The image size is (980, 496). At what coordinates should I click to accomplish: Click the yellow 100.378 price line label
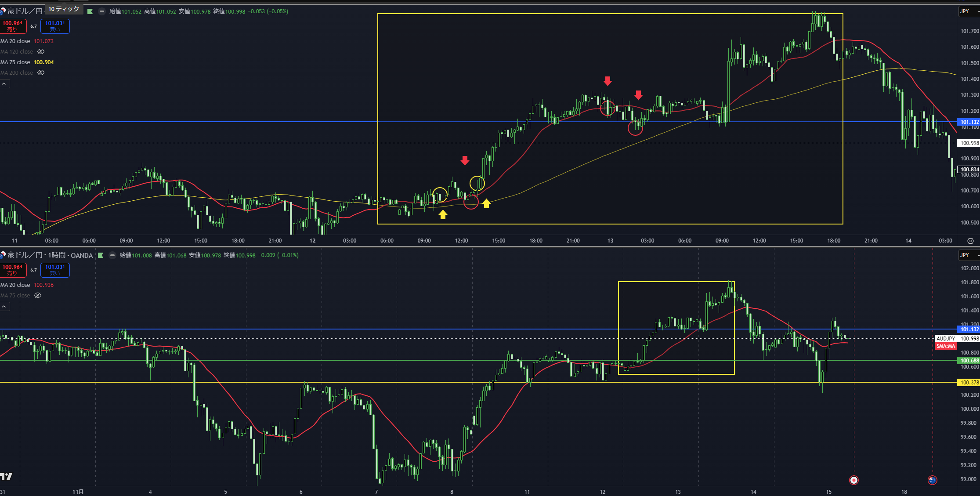969,383
